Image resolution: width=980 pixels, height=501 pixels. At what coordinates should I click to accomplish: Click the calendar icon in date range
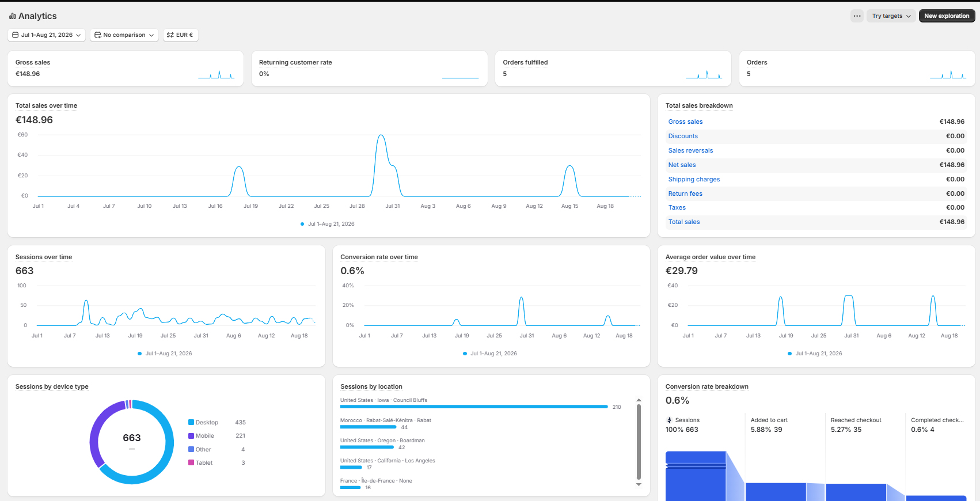(16, 35)
